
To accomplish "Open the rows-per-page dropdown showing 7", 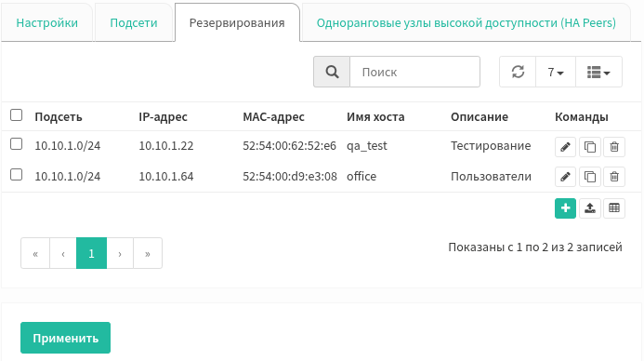I will (x=556, y=72).
